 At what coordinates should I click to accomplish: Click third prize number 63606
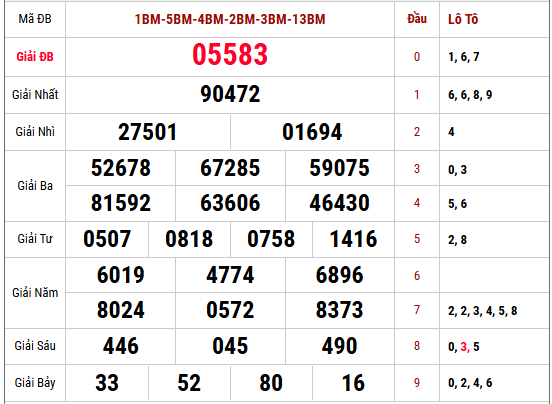tap(230, 203)
